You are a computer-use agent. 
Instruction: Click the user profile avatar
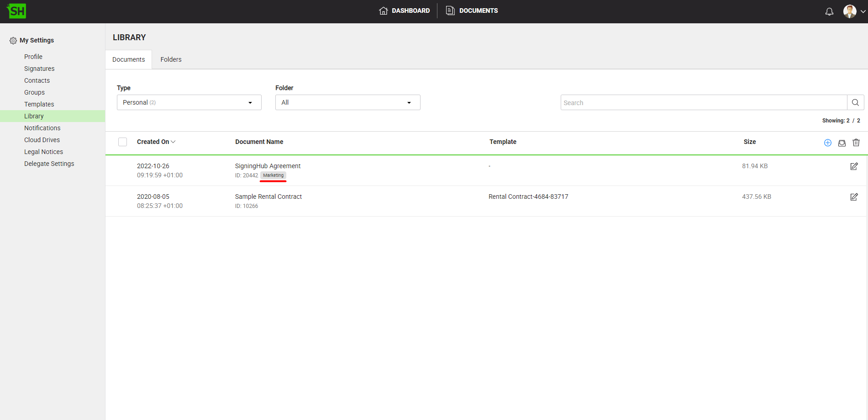coord(849,11)
